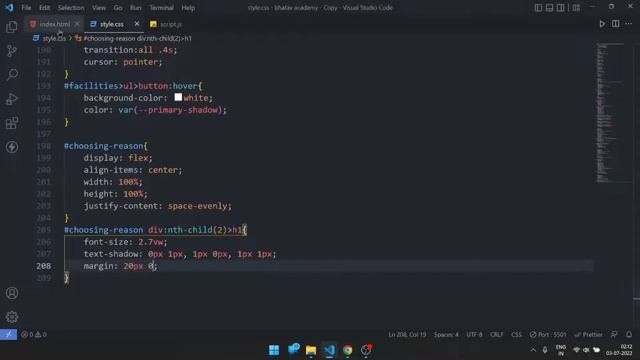Viewport: 640px width, 360px height.
Task: Select language mode CSS in status bar
Action: tap(516, 334)
